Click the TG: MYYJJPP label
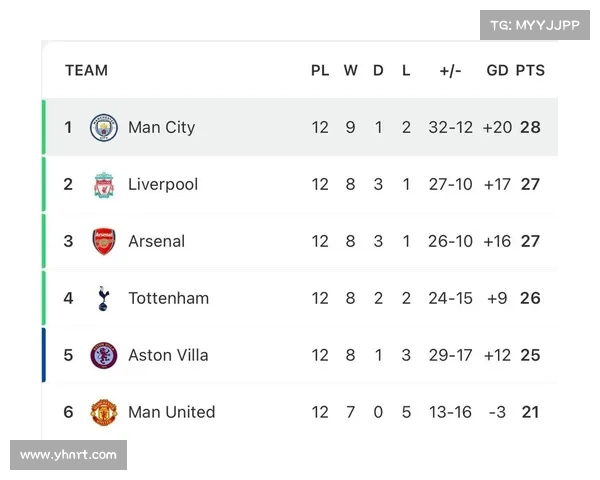 coord(535,25)
